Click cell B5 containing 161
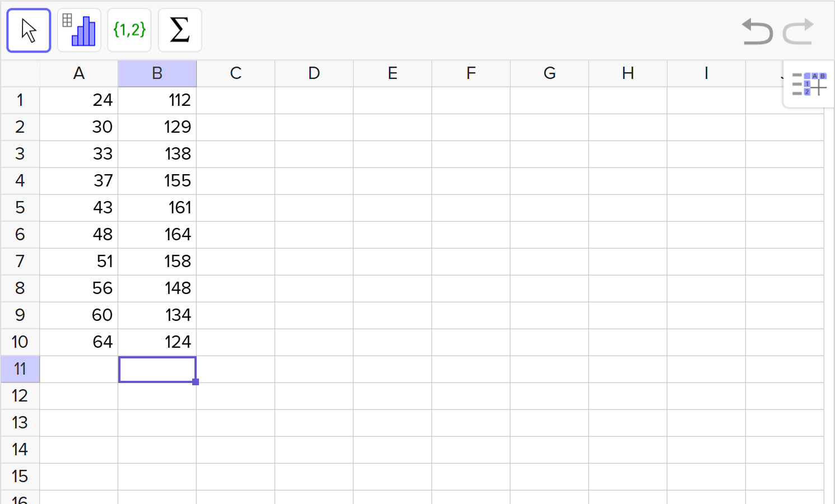The image size is (835, 504). tap(157, 208)
